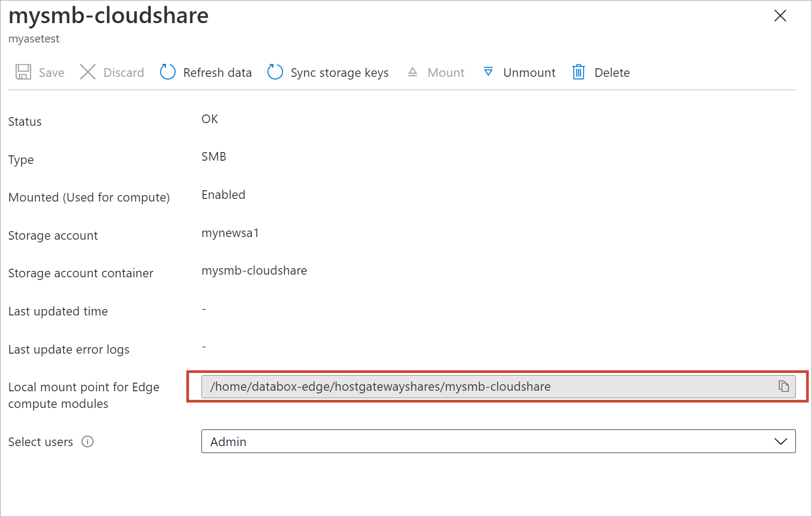Click the Storage account container value mysmb-cloudshare

tap(254, 270)
